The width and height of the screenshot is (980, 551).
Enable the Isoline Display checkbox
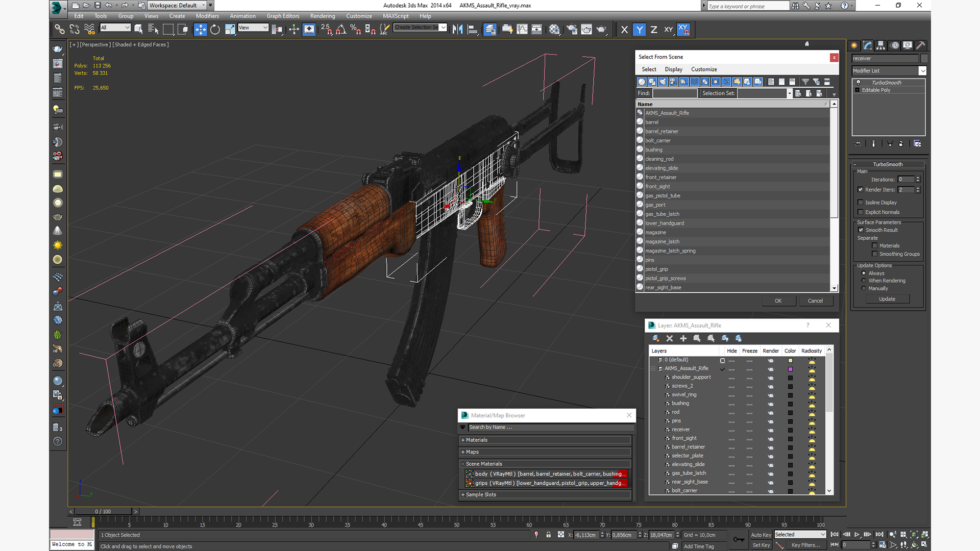(861, 203)
